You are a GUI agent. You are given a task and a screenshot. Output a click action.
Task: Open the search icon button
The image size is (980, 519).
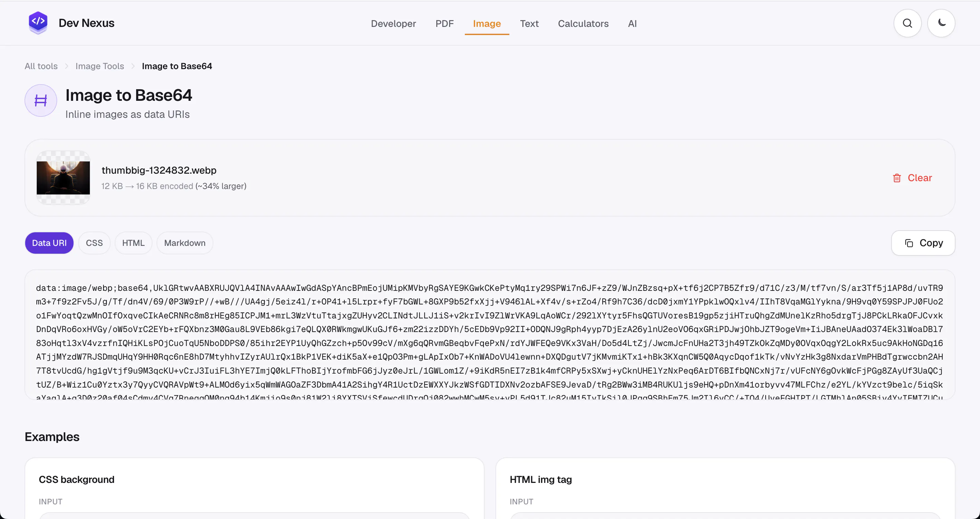pyautogui.click(x=907, y=23)
